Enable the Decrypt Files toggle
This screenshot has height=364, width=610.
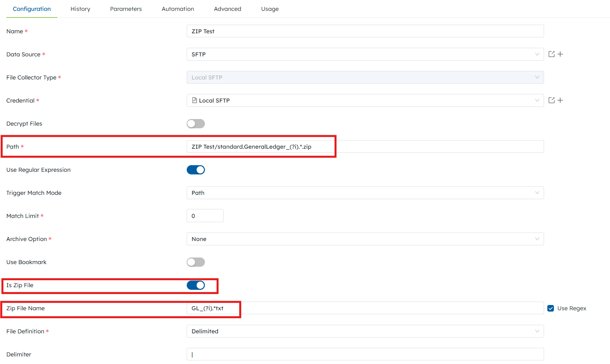click(x=196, y=124)
